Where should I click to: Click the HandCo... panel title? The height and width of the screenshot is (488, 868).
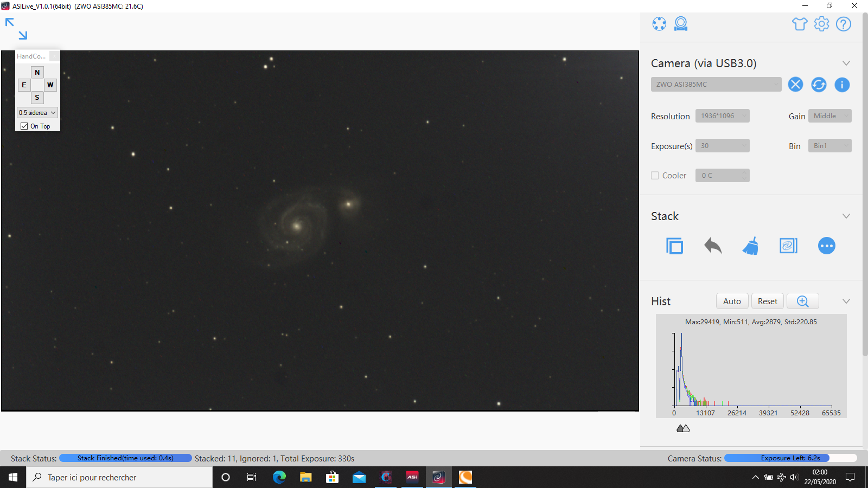pyautogui.click(x=31, y=56)
